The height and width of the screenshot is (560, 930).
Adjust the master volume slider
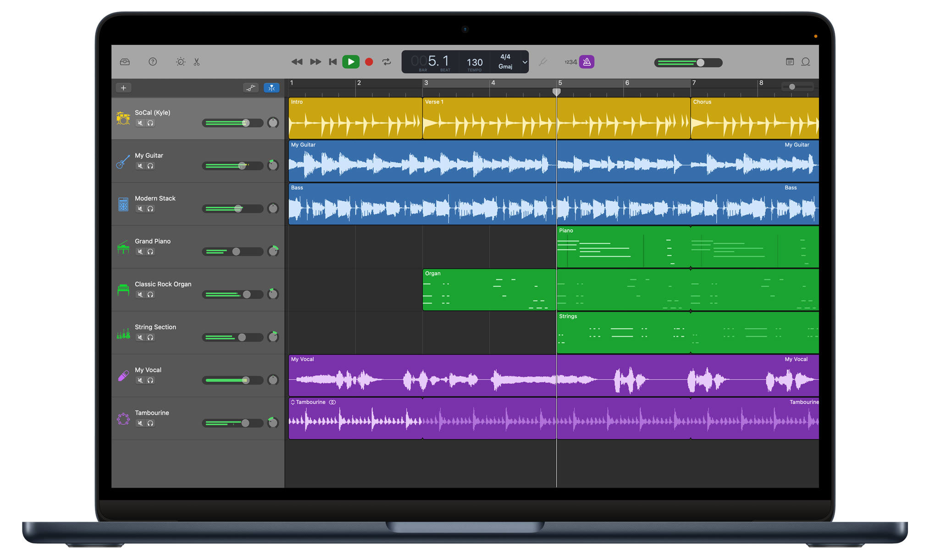[x=701, y=62]
